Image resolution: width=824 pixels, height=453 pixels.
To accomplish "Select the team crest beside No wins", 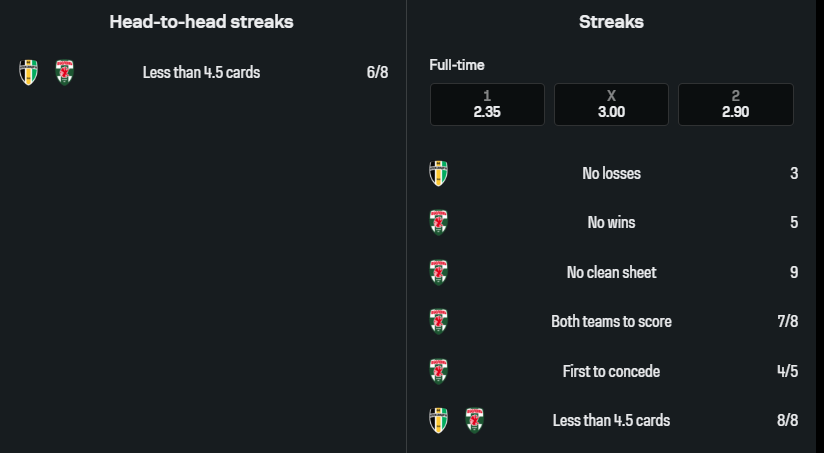I will [x=438, y=222].
